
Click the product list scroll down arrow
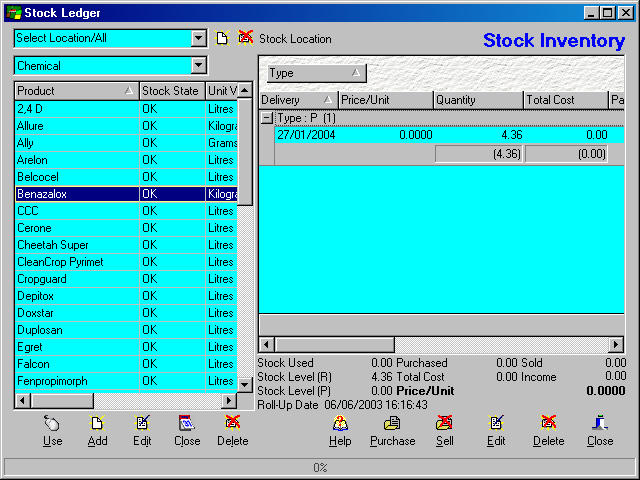(244, 384)
